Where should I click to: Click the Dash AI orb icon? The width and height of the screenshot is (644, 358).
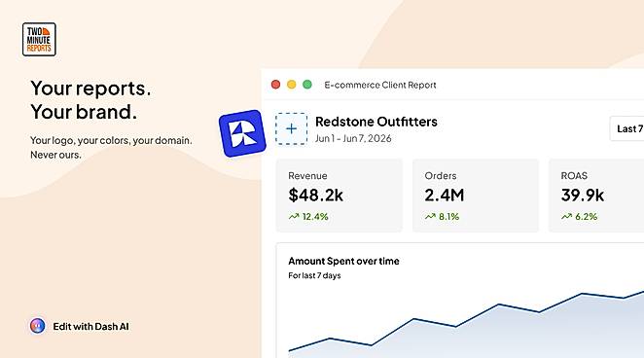(x=37, y=326)
